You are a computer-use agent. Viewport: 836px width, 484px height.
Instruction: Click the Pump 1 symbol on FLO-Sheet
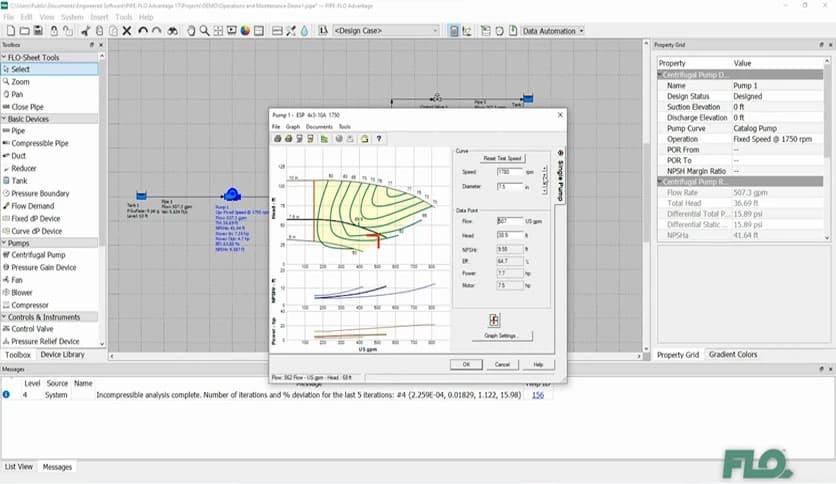tap(232, 195)
